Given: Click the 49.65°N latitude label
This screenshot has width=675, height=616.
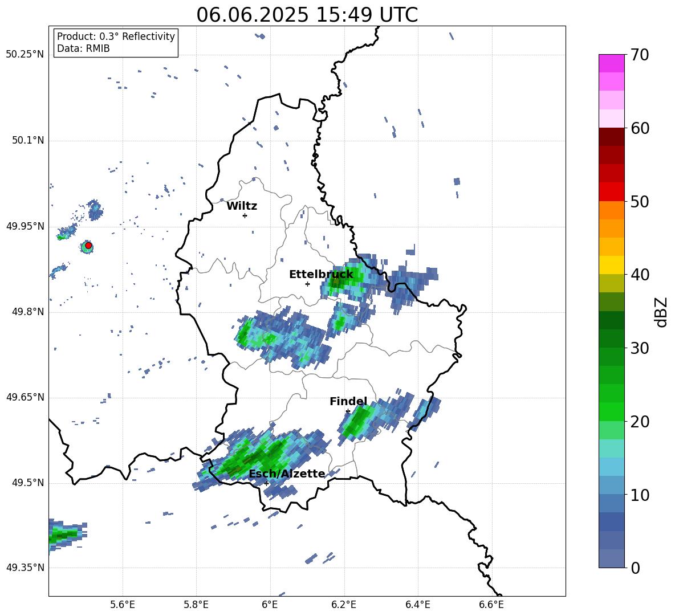Looking at the screenshot, I should click(x=25, y=397).
